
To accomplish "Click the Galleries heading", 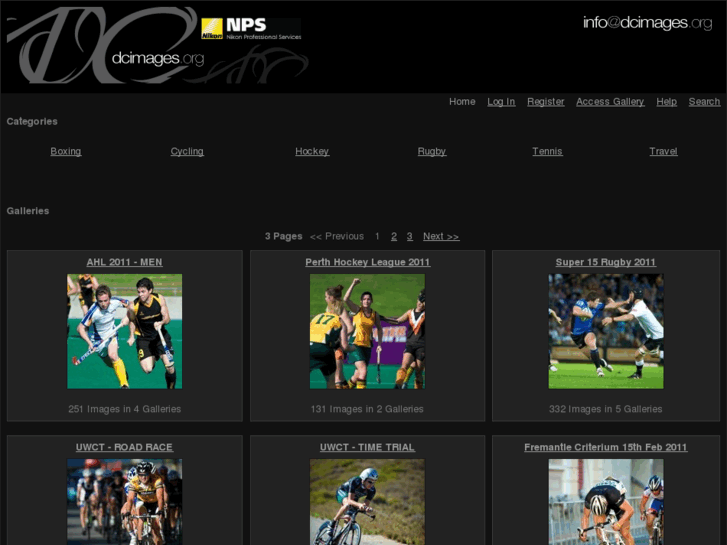I will tap(28, 211).
